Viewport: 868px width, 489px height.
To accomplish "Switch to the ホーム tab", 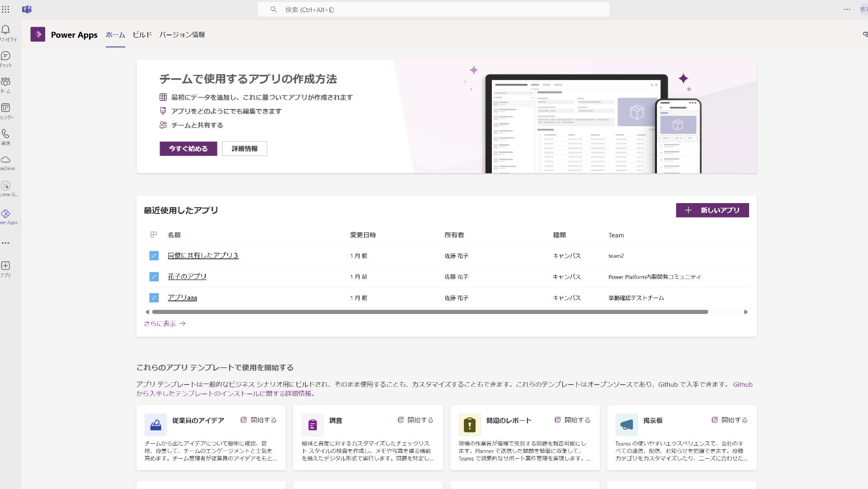I will tap(115, 35).
